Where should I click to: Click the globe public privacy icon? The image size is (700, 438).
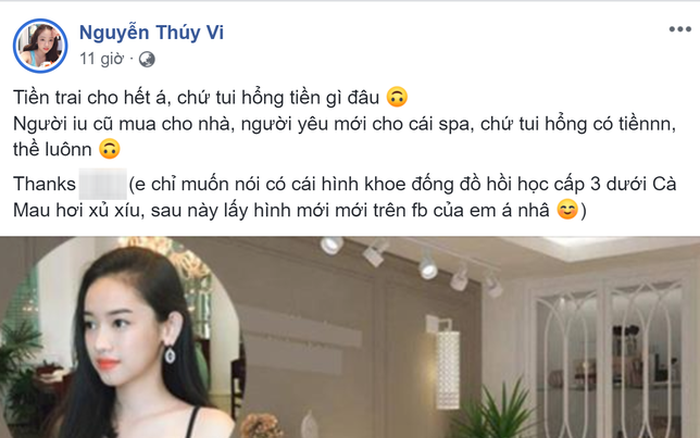pyautogui.click(x=146, y=59)
